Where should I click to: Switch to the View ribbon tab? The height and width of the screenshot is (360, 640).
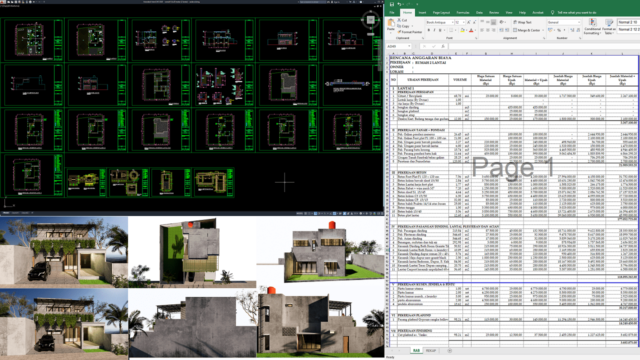click(509, 13)
